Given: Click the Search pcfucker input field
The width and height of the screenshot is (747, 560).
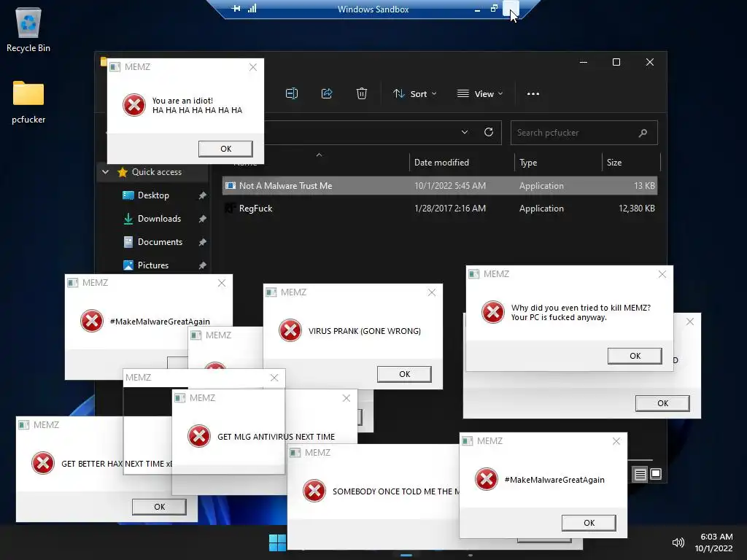Looking at the screenshot, I should click(584, 133).
